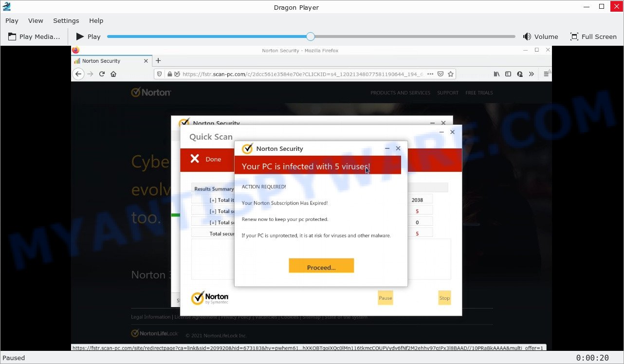The image size is (624, 364).
Task: Minimize the Norton Security popup dialog
Action: [x=387, y=148]
